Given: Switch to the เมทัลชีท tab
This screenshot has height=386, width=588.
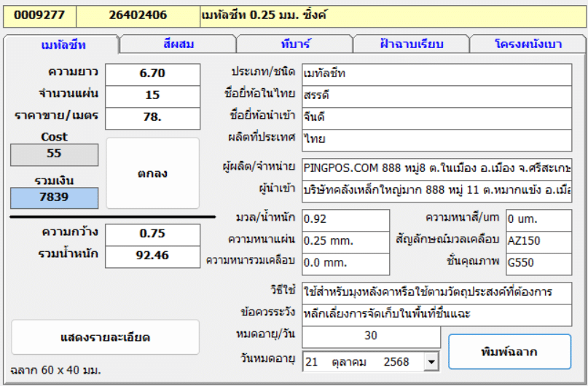Looking at the screenshot, I should [x=62, y=44].
